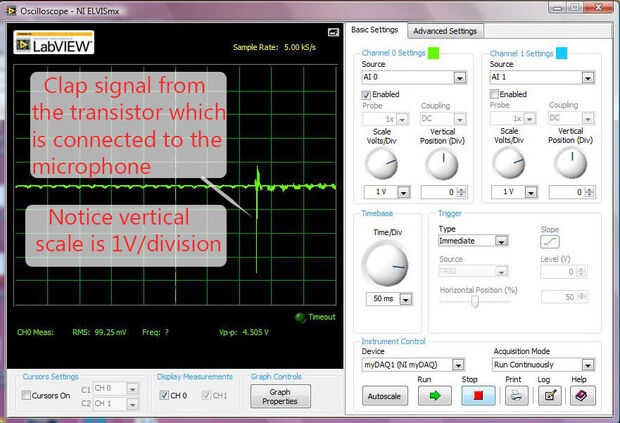This screenshot has width=620, height=423.
Task: Toggle CH1 display measurements checkbox
Action: point(206,395)
